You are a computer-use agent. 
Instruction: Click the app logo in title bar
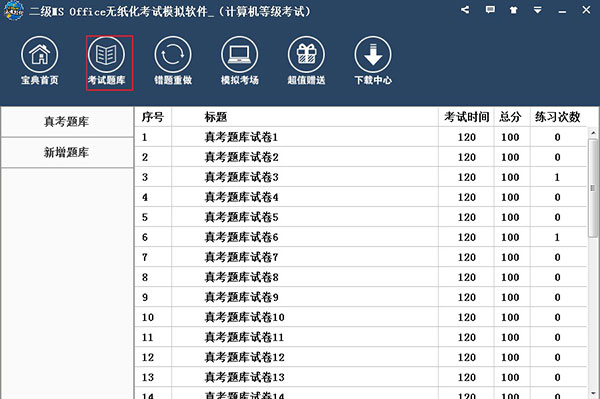coord(14,10)
